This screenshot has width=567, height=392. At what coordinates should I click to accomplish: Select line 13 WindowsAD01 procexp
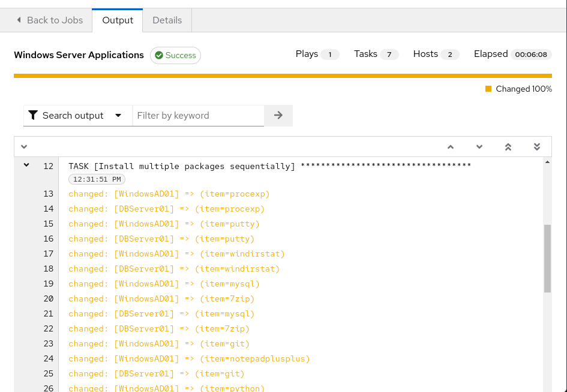[x=169, y=194]
